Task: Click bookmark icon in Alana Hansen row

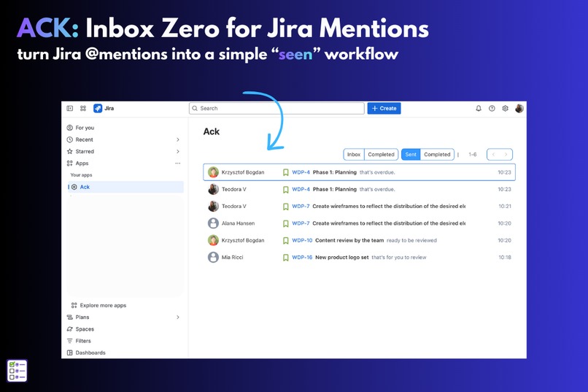Action: [286, 223]
